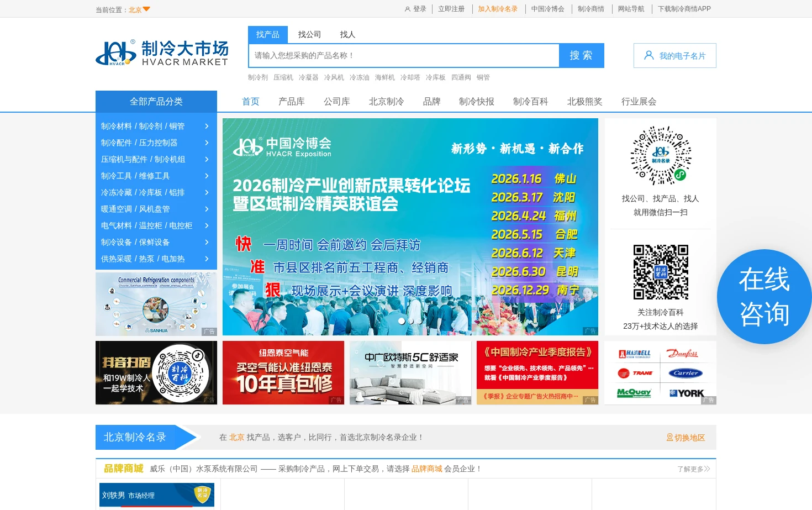Click the 登录 link
This screenshot has height=510, width=812.
(420, 9)
